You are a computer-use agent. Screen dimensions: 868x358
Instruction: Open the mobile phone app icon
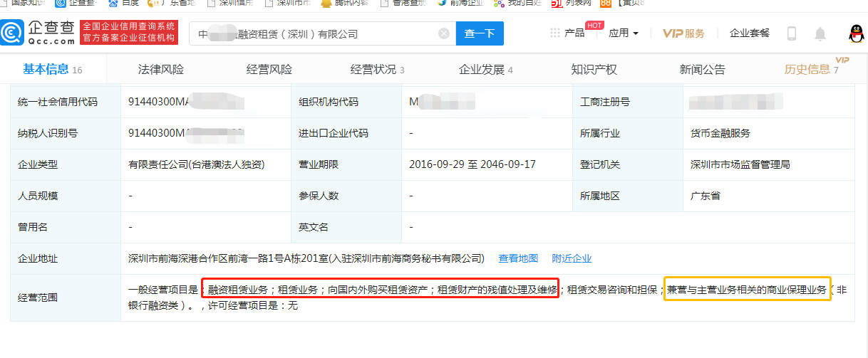point(791,33)
